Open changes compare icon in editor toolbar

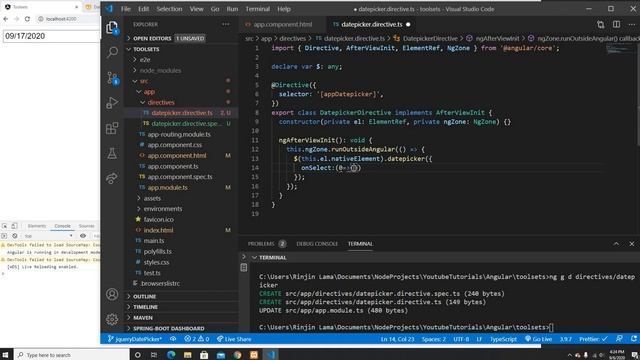click(600, 24)
